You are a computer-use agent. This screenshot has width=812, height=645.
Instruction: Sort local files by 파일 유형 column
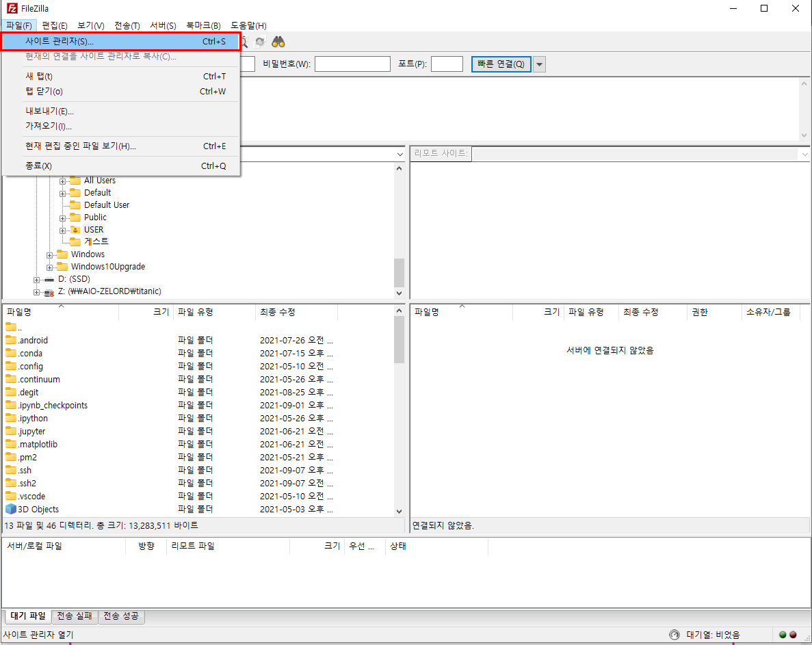[x=214, y=312]
